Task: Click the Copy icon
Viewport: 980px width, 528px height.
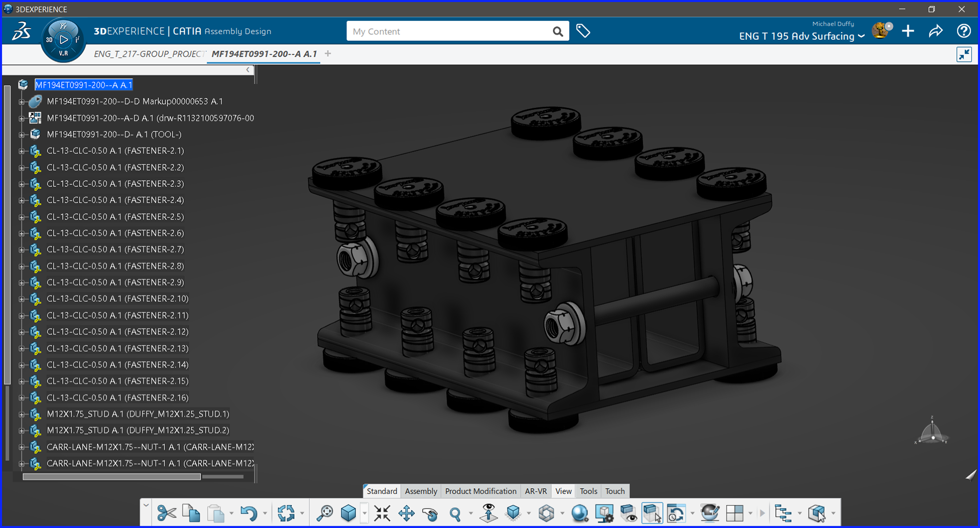Action: 191,513
